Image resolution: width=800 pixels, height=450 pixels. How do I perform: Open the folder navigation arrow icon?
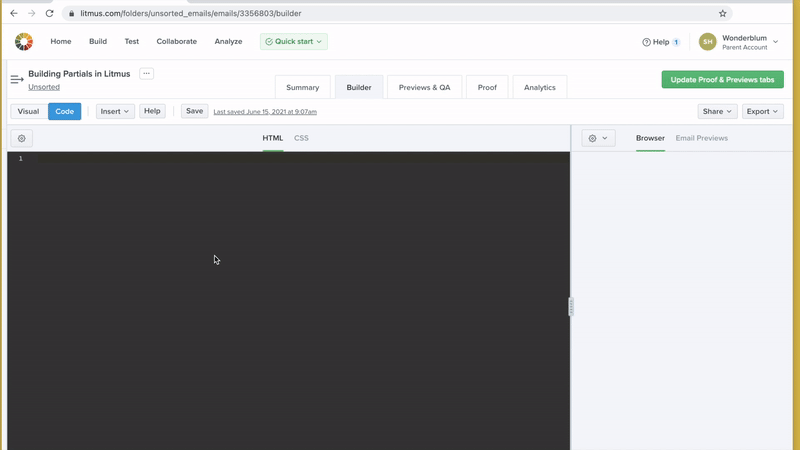[x=17, y=80]
